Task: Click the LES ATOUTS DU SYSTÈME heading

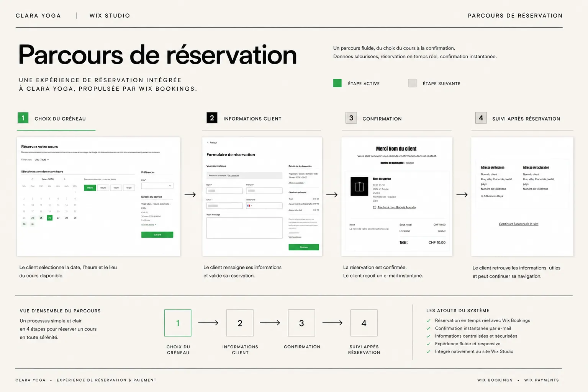Action: (x=458, y=310)
